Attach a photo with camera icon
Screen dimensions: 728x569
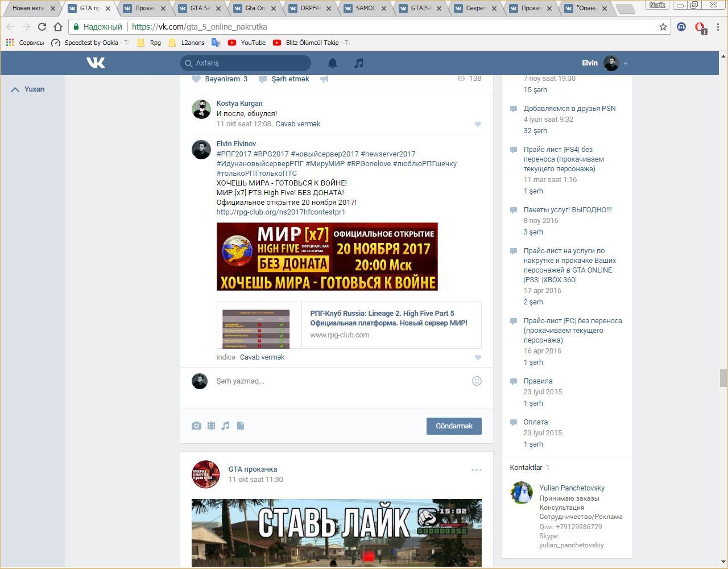pyautogui.click(x=196, y=426)
